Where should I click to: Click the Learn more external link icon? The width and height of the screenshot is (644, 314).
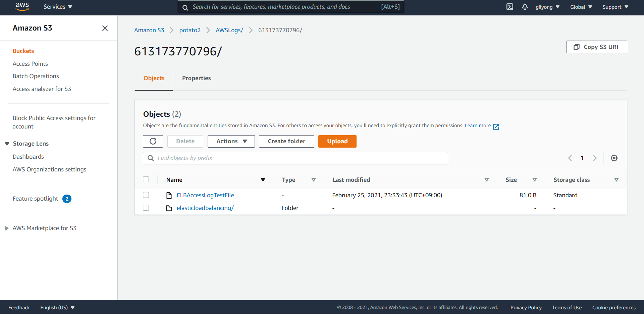[x=496, y=126]
